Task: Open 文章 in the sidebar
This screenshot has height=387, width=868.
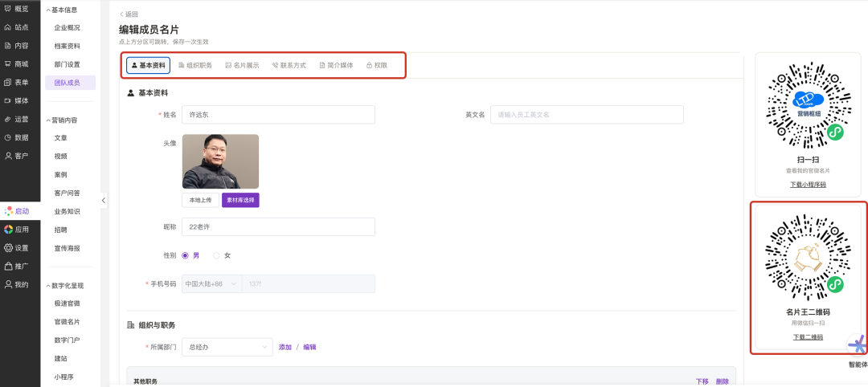Action: point(61,137)
